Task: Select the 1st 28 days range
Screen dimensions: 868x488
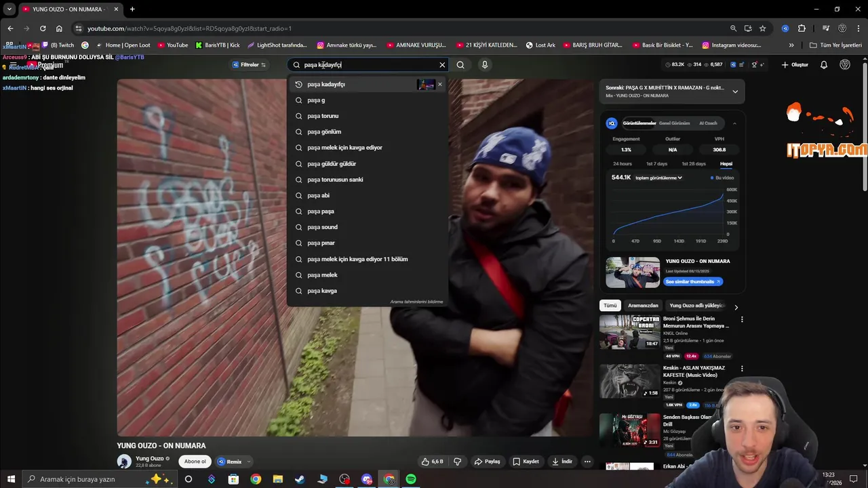Action: [x=694, y=164]
